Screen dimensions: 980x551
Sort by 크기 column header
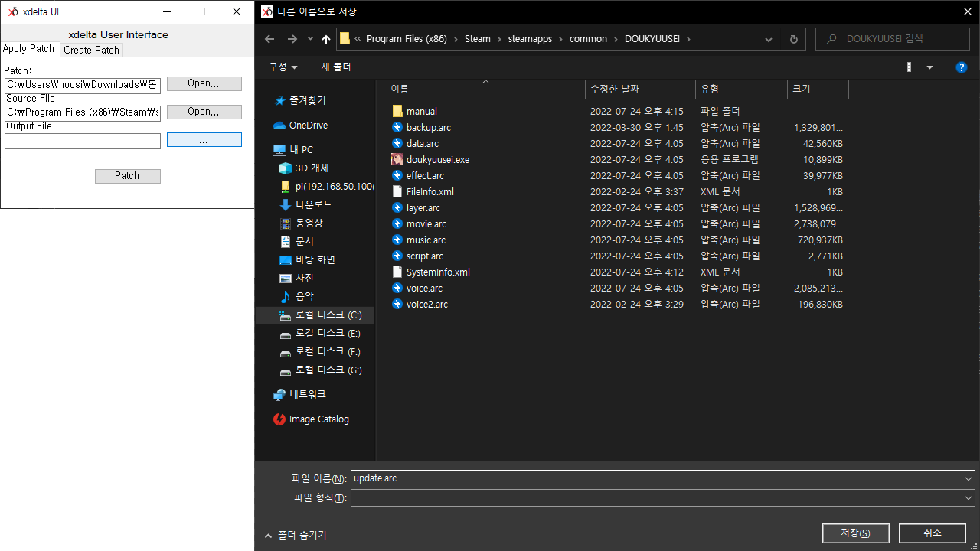pyautogui.click(x=818, y=90)
